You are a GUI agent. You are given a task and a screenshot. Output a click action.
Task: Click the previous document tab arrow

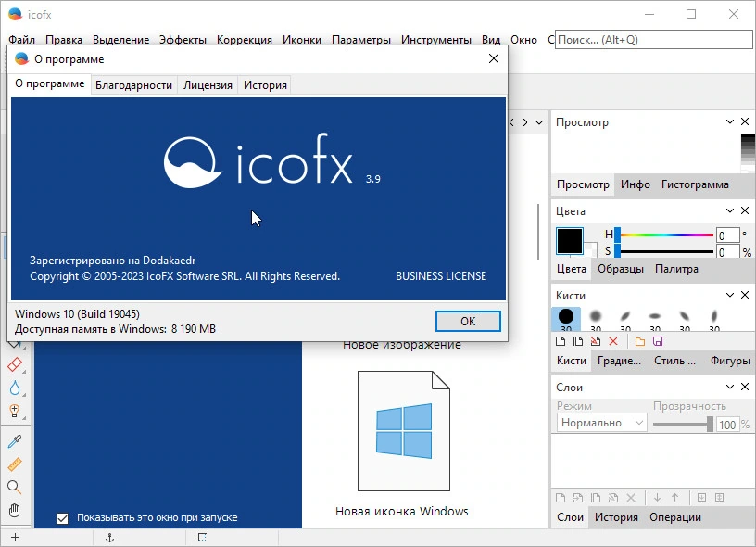[512, 122]
